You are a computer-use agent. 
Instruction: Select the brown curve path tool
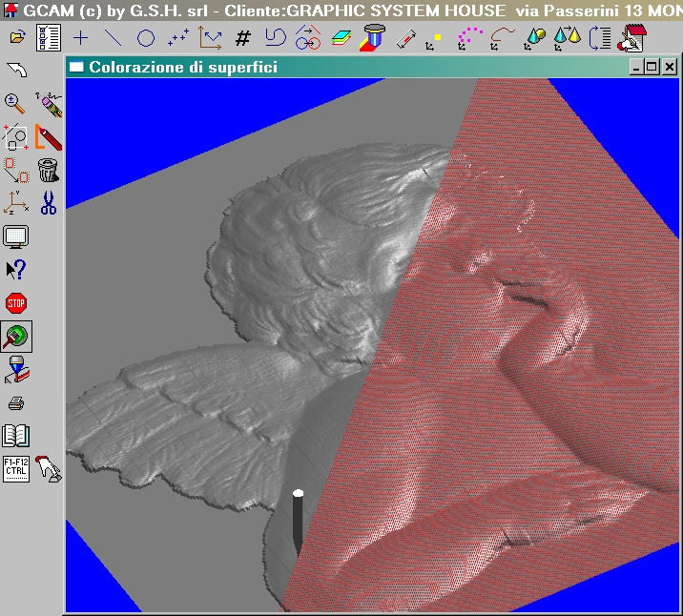tap(502, 39)
